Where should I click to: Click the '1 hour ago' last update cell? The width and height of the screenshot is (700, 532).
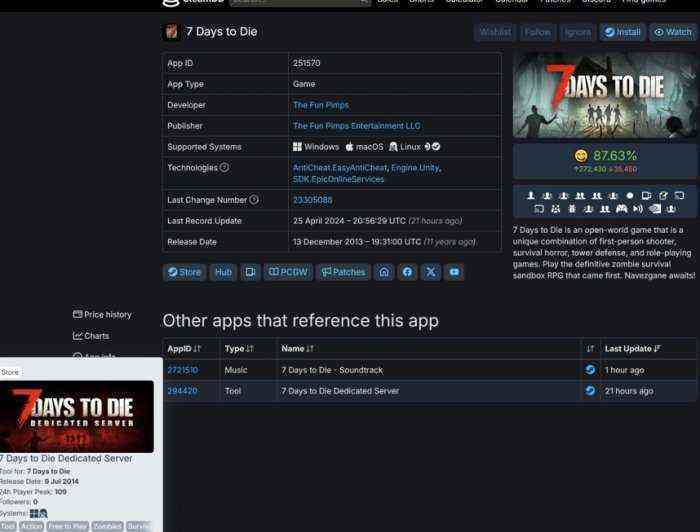pos(624,370)
